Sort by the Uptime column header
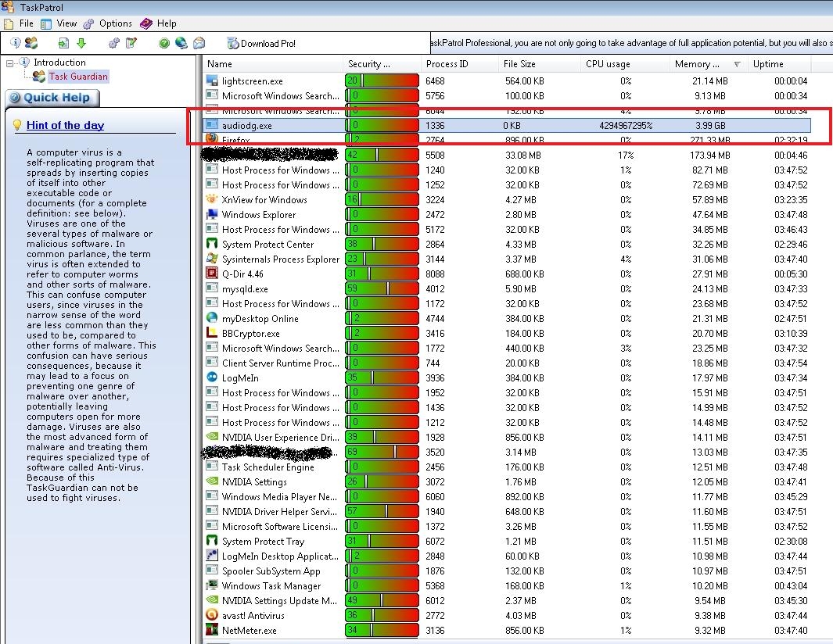 point(779,64)
